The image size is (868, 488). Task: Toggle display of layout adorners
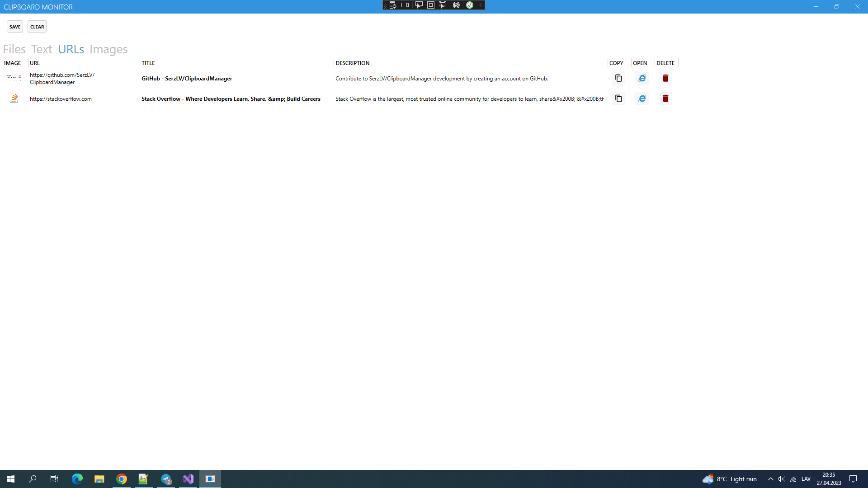430,5
